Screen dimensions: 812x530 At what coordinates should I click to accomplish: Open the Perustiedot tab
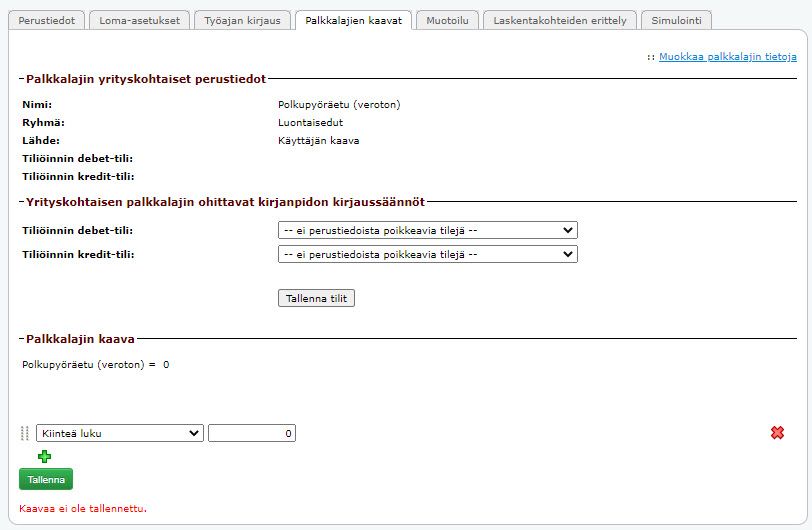point(47,21)
